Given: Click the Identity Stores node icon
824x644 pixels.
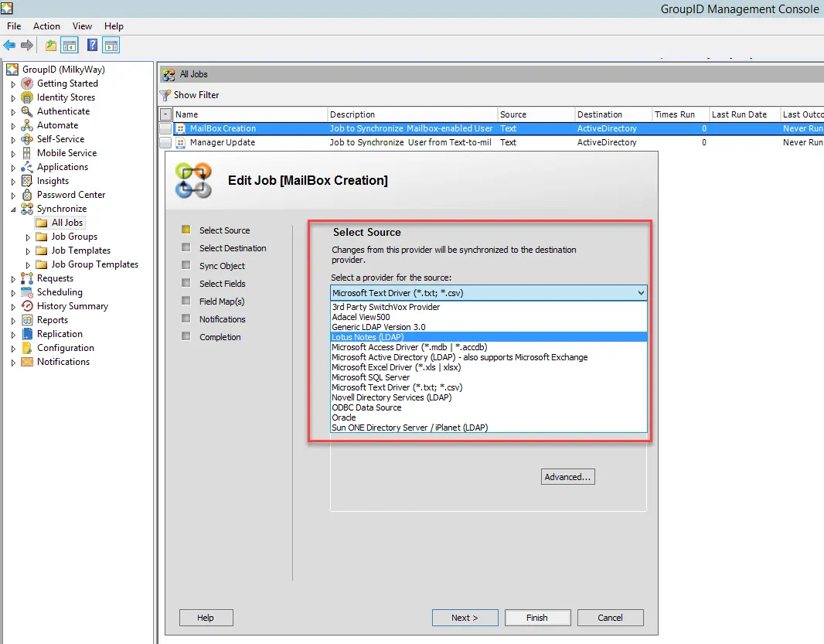Looking at the screenshot, I should 27,97.
